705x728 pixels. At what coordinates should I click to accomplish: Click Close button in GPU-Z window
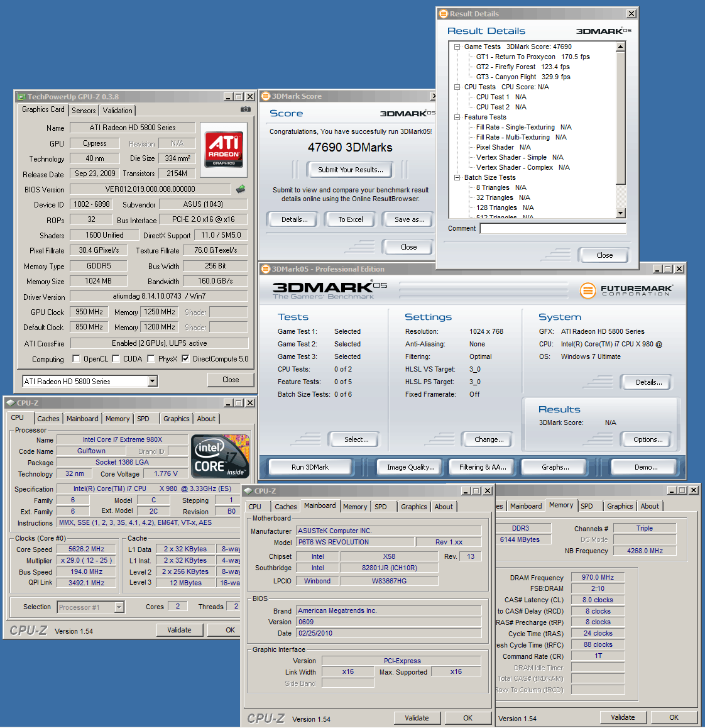[231, 380]
